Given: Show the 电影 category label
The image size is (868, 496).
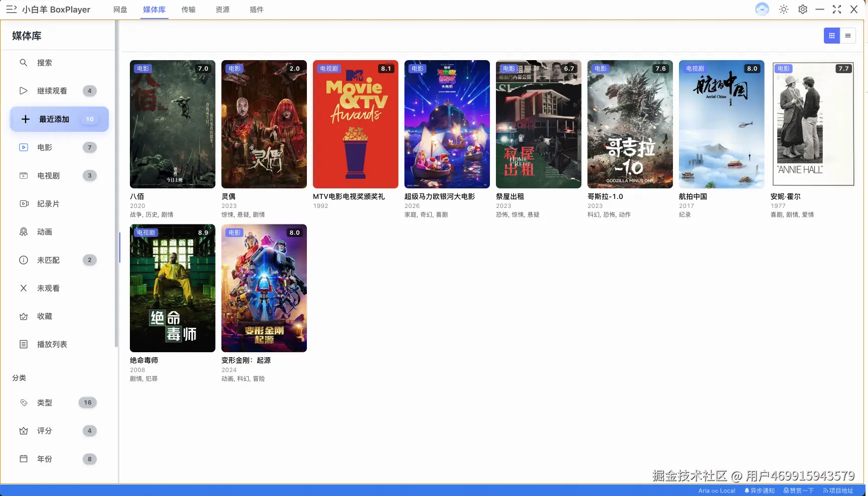Looking at the screenshot, I should [45, 147].
